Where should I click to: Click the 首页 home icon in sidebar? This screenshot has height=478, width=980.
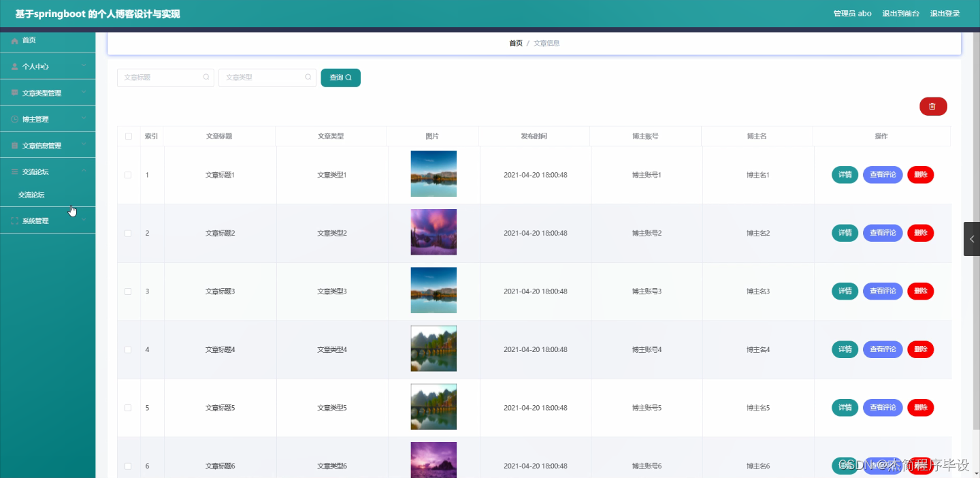[x=14, y=39]
